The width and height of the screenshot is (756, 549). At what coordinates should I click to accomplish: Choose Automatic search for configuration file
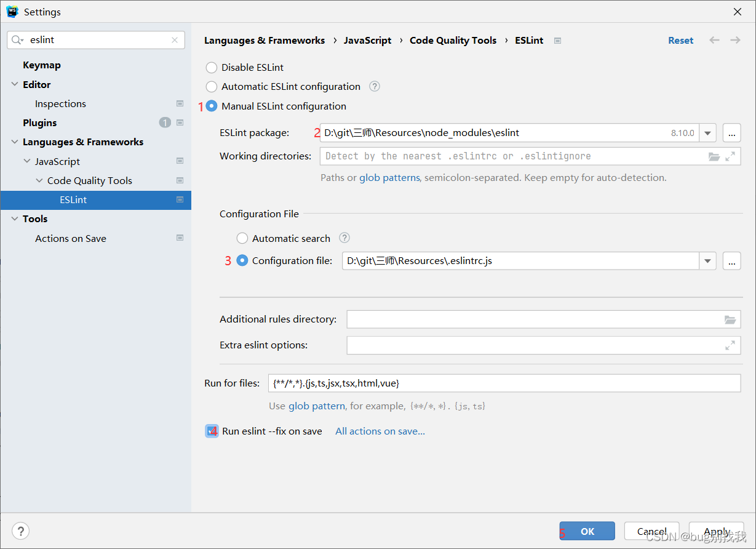pos(242,238)
